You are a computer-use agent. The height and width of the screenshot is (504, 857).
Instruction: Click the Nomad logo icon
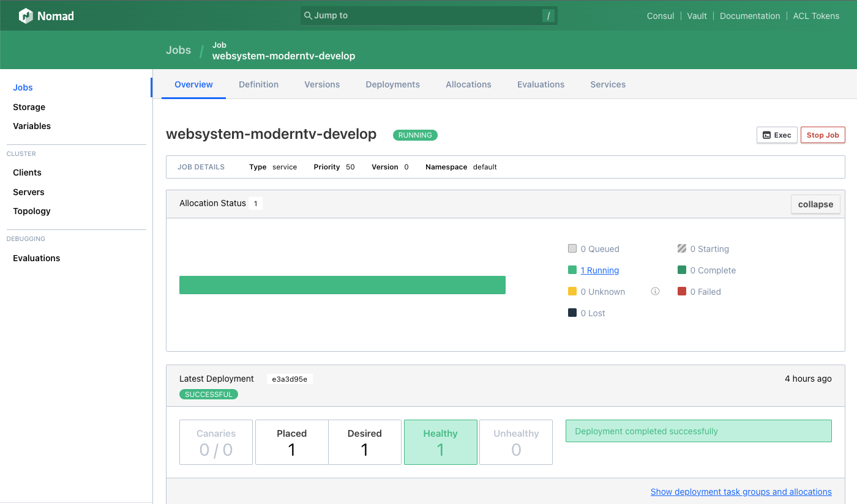point(26,16)
